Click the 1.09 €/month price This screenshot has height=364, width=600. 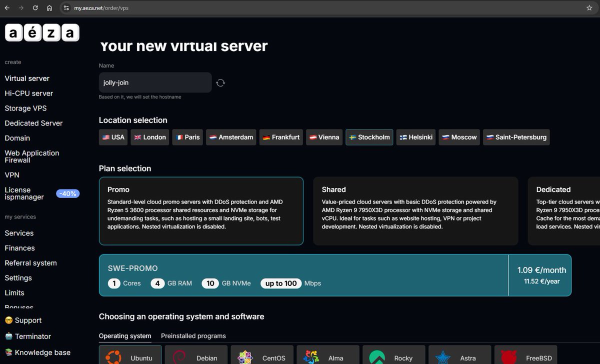point(542,270)
